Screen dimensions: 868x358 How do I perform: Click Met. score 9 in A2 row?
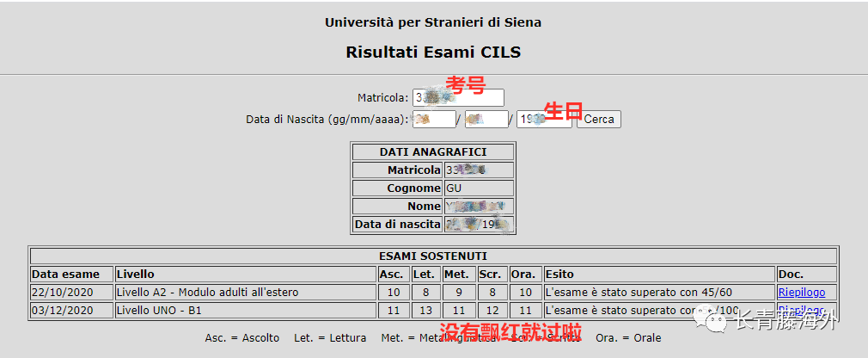(459, 292)
